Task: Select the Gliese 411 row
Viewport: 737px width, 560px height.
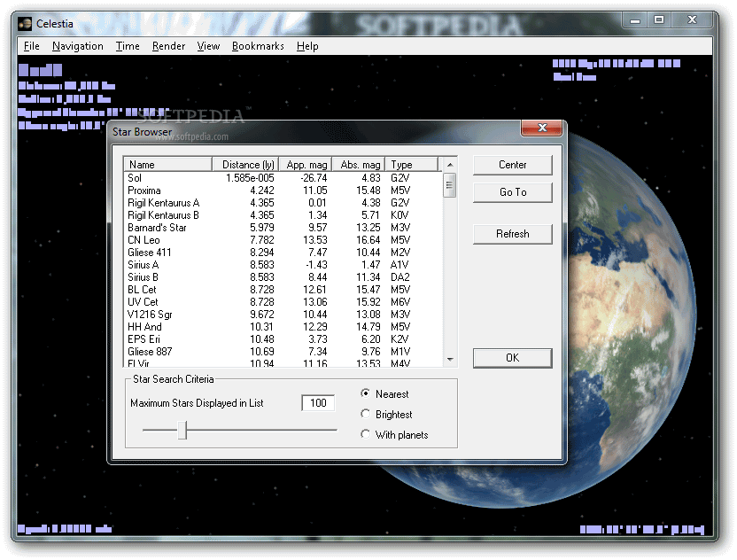Action: coord(282,252)
